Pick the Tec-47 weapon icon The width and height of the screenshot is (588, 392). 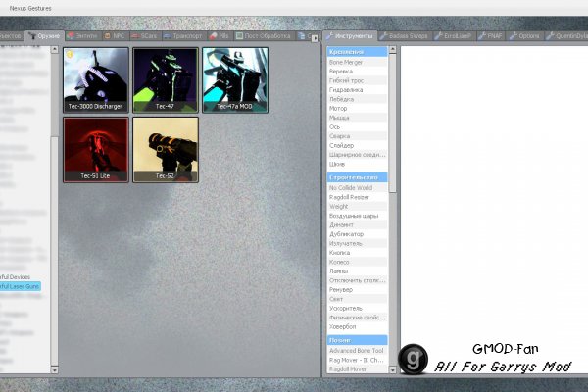[166, 80]
